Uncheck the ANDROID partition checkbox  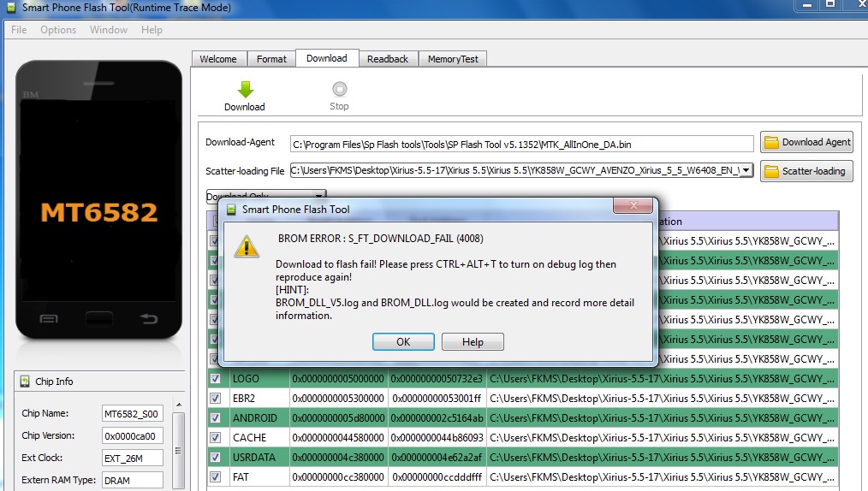tap(216, 418)
